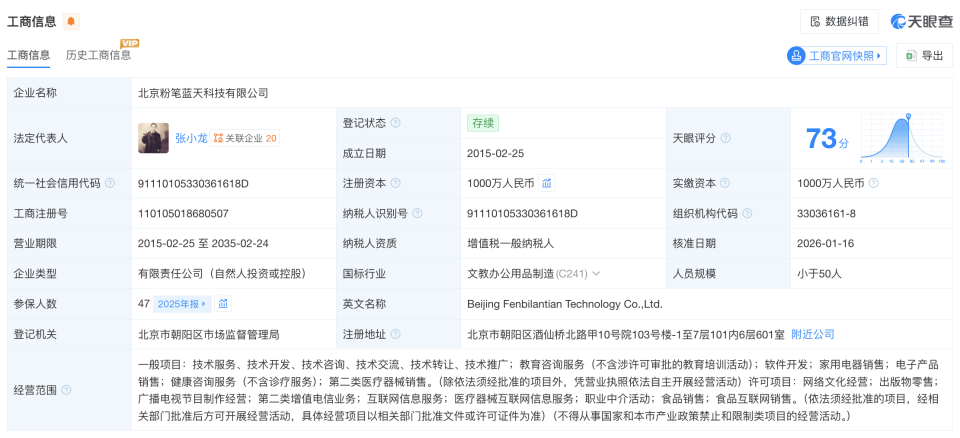This screenshot has height=438, width=960.
Task: Click the 组织机构代码 value 33036161-8
Action: pyautogui.click(x=825, y=213)
